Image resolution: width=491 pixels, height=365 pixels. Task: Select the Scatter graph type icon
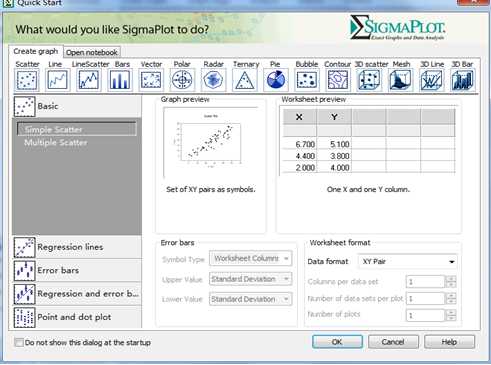click(27, 80)
